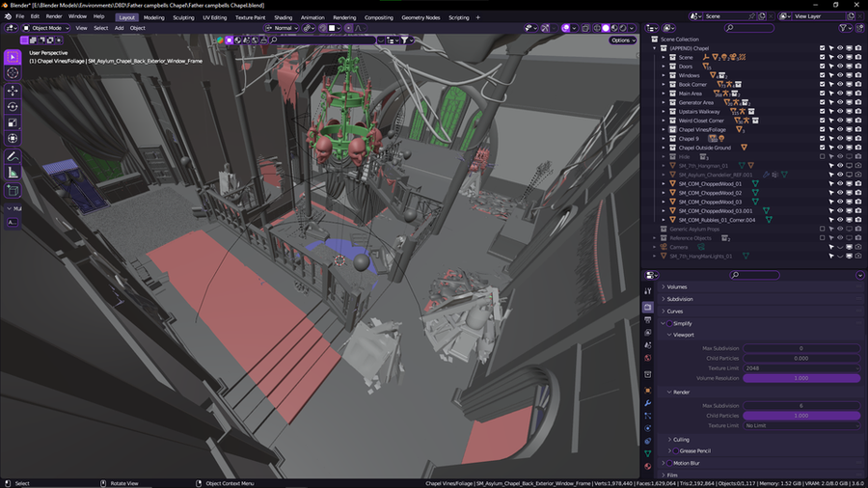This screenshot has width=868, height=488.
Task: Open the Object properties tab
Action: [648, 391]
